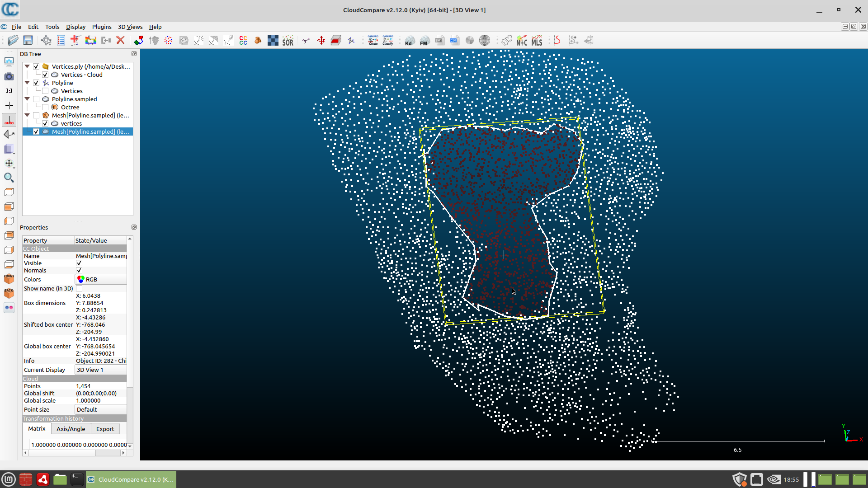
Task: Click the magnifier zoom icon in sidebar
Action: [9, 178]
